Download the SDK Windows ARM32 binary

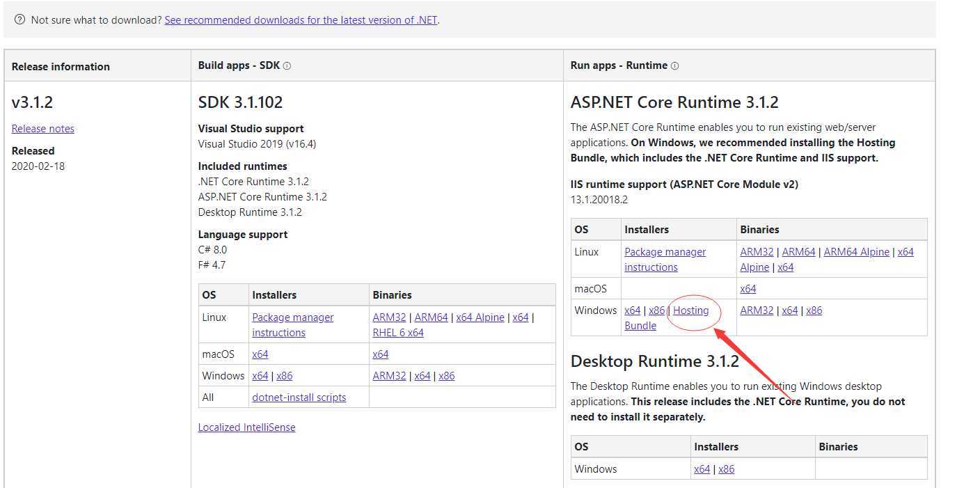(x=389, y=376)
